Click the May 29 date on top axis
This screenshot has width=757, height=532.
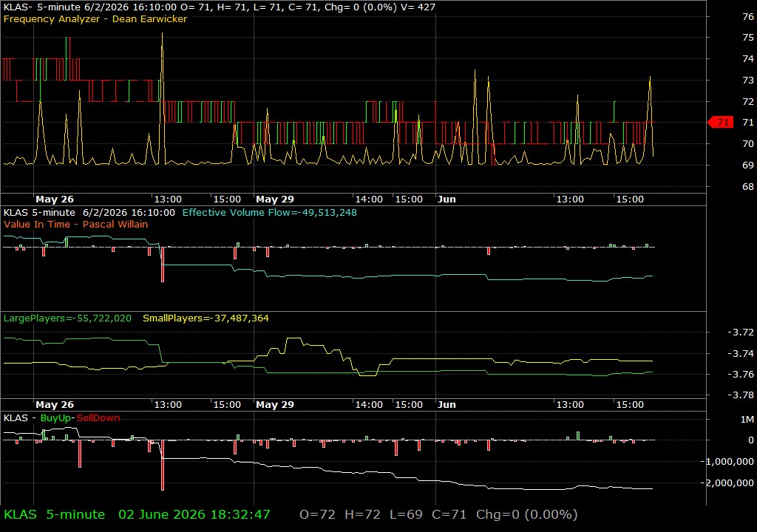pos(275,199)
